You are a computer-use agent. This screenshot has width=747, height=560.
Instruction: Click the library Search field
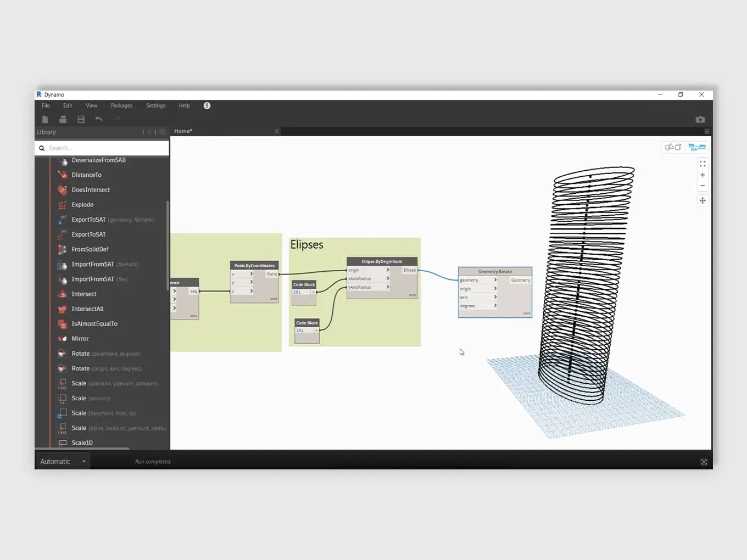pos(104,148)
